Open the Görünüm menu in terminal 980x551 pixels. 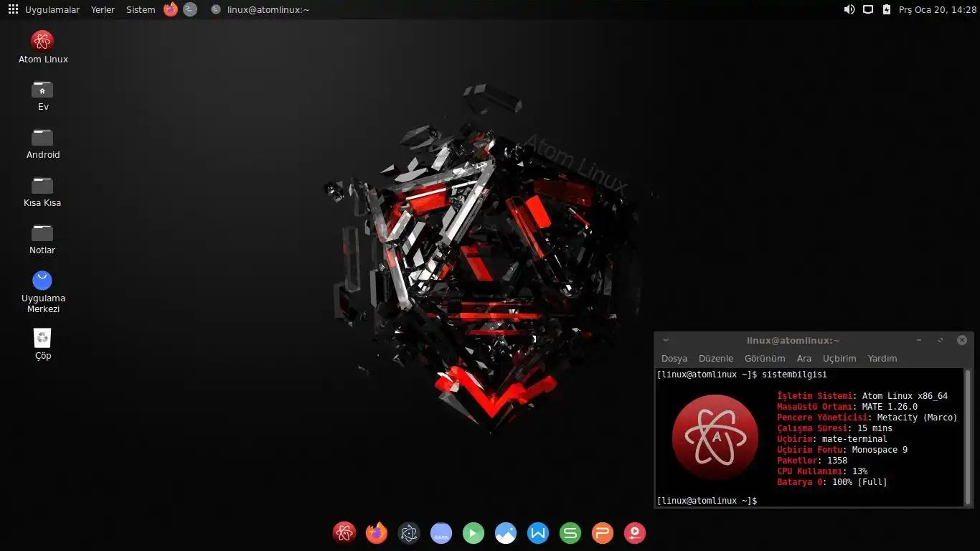[765, 358]
